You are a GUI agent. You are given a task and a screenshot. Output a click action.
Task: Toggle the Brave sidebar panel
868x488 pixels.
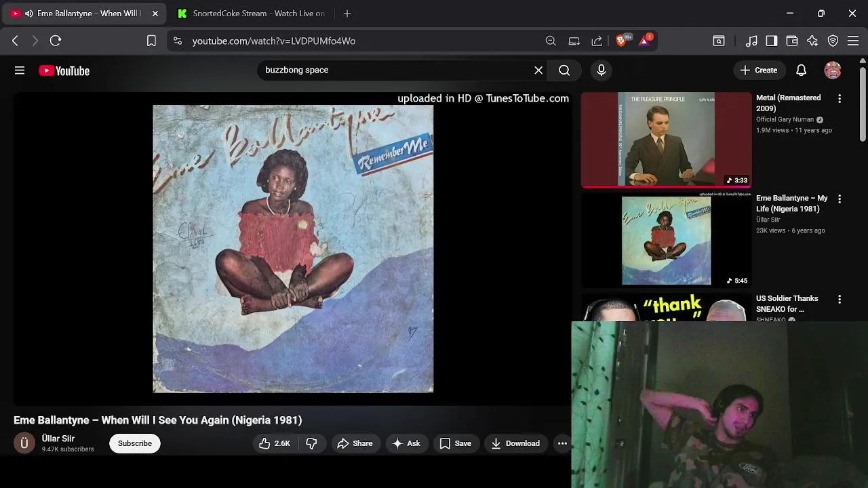pyautogui.click(x=772, y=41)
